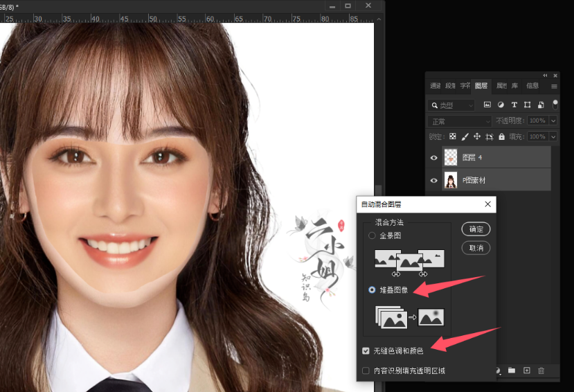Filter layers by adjustment layer icon
This screenshot has height=392, width=574.
(501, 105)
